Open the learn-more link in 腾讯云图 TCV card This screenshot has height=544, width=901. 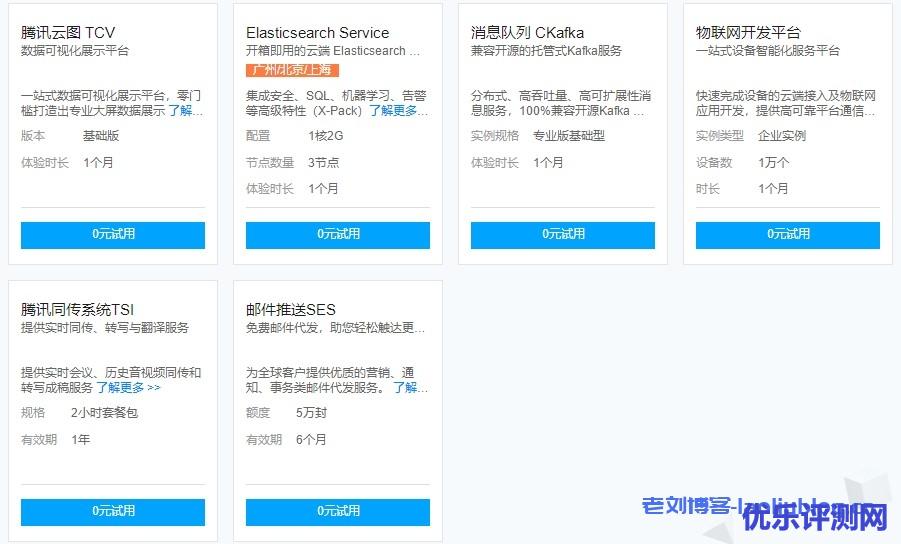tap(186, 111)
